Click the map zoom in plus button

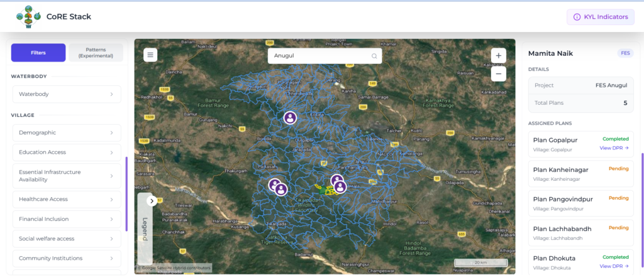point(499,56)
